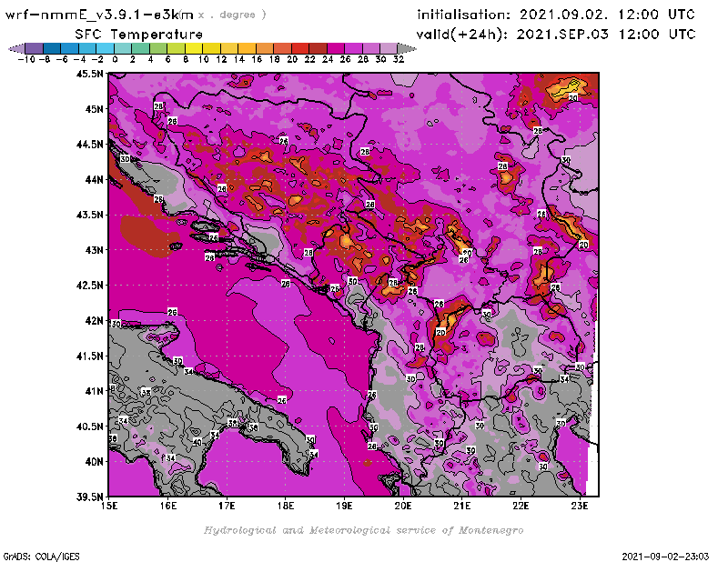Click the '43.5N' latitude label
The height and width of the screenshot is (562, 728).
click(x=89, y=215)
